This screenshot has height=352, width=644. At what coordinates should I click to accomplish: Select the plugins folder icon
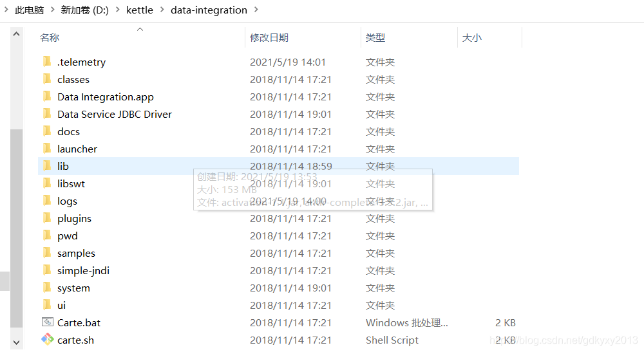(x=47, y=218)
